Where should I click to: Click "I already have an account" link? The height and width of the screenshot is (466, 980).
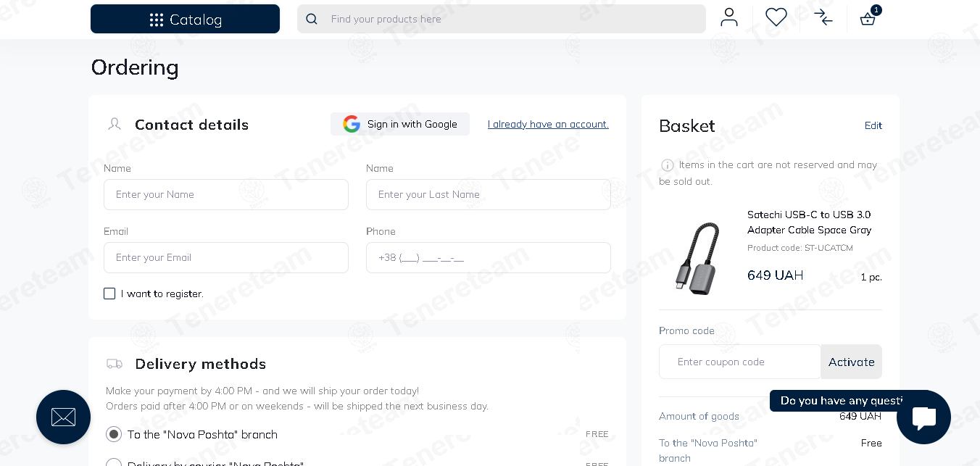[548, 124]
